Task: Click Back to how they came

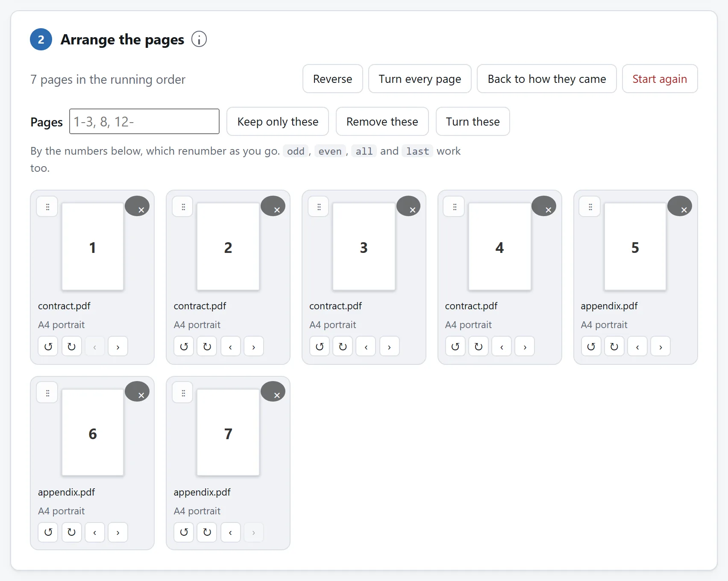Action: tap(547, 79)
